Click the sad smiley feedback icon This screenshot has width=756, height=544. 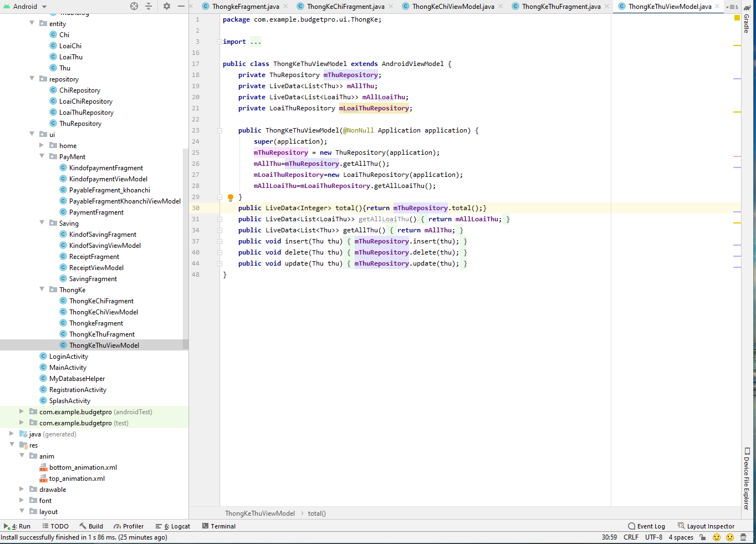coord(730,537)
